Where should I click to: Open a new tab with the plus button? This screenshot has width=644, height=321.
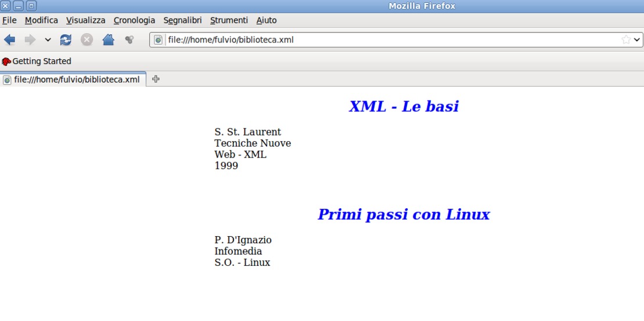(x=156, y=79)
